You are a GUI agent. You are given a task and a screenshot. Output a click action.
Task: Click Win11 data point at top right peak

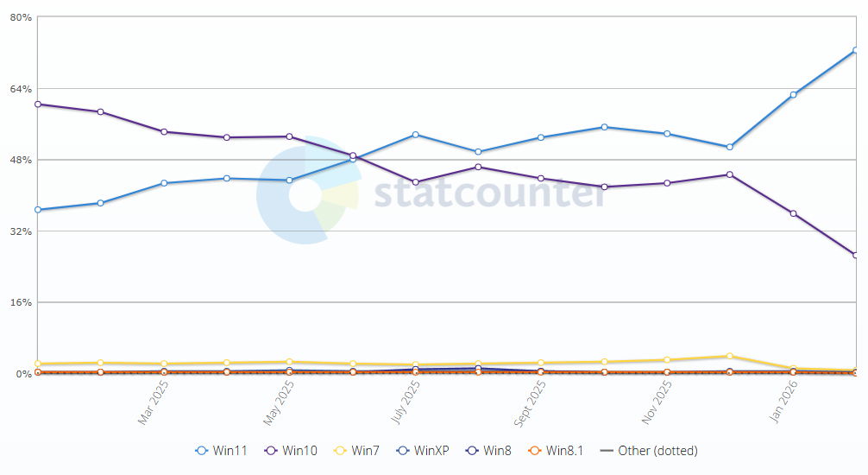pos(855,50)
